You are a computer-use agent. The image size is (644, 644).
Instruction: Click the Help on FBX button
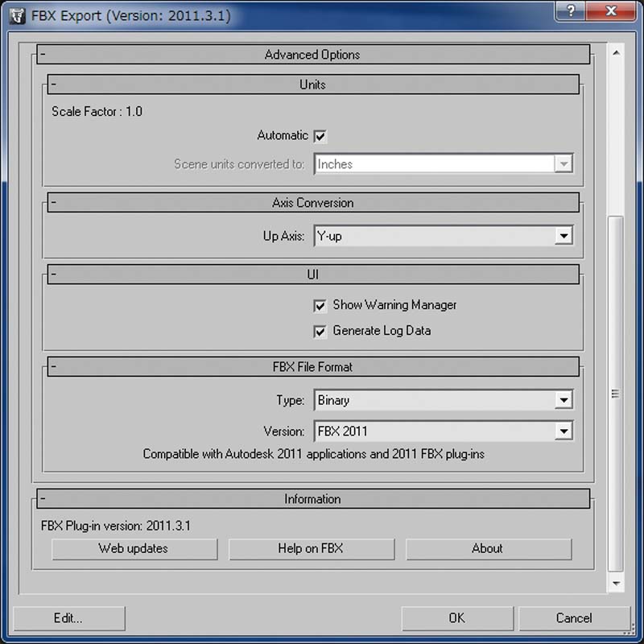click(312, 549)
